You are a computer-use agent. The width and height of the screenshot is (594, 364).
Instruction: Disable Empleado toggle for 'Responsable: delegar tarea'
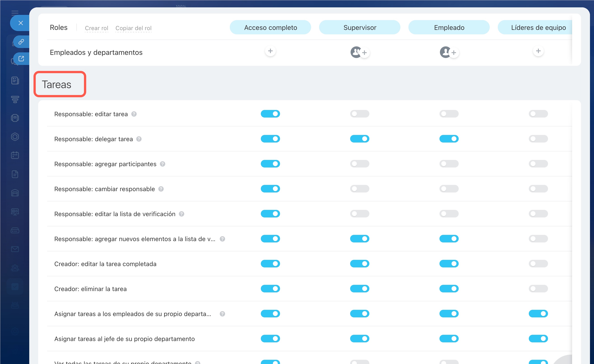449,139
